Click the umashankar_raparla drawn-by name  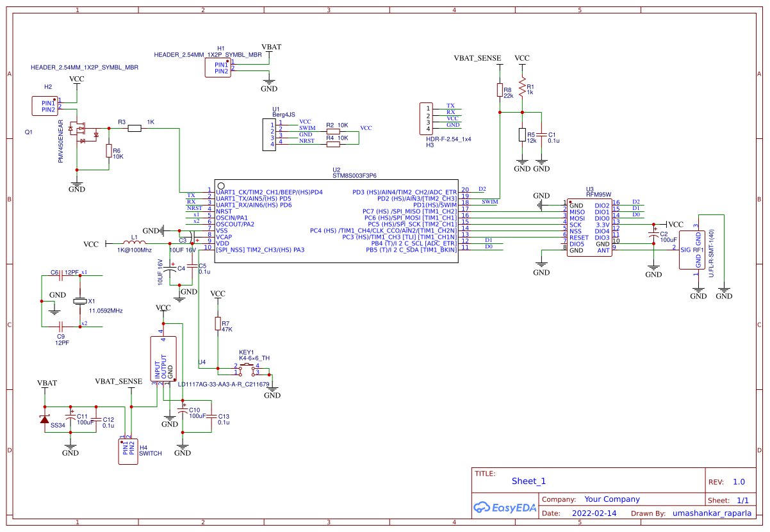(x=713, y=513)
